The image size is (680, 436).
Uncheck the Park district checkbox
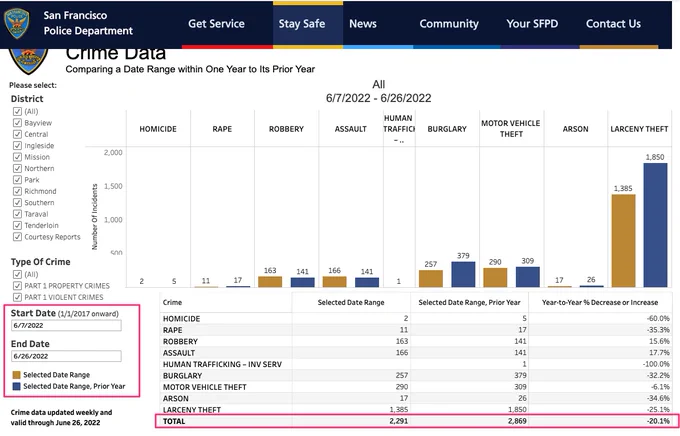pyautogui.click(x=17, y=180)
